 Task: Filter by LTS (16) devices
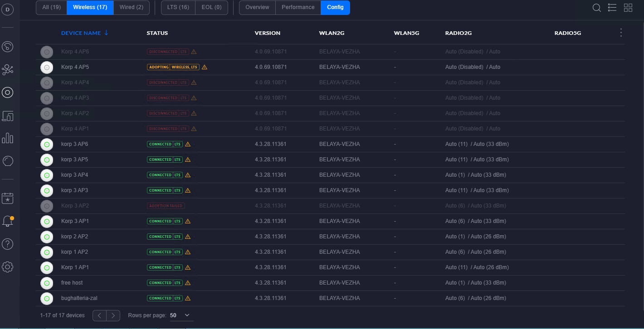click(x=178, y=7)
